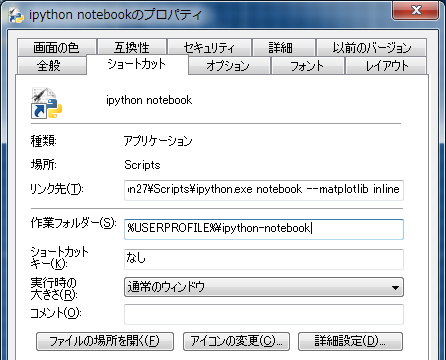Expand the 実行時の大きさ dropdown
The image size is (446, 360).
coord(264,287)
